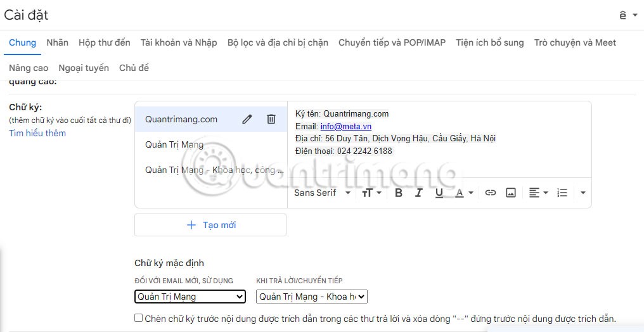Open Chuyển tiếp và POP/IMAP tab
Image resolution: width=644 pixels, height=332 pixels.
pyautogui.click(x=392, y=42)
